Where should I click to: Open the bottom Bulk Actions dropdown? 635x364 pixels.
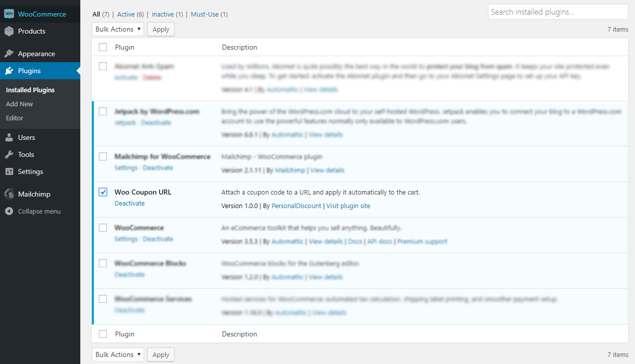[118, 354]
